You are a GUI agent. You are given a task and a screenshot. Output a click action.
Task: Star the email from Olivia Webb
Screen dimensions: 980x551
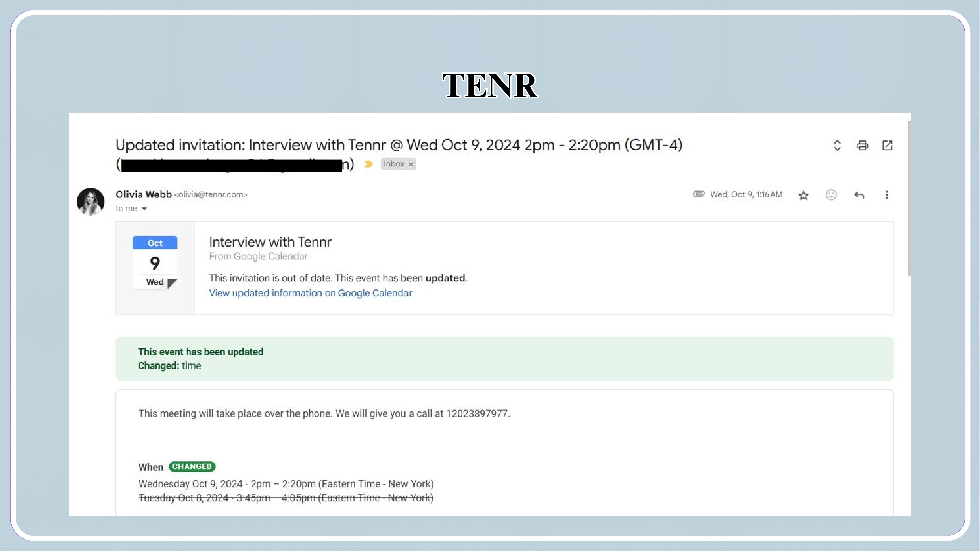(x=803, y=195)
